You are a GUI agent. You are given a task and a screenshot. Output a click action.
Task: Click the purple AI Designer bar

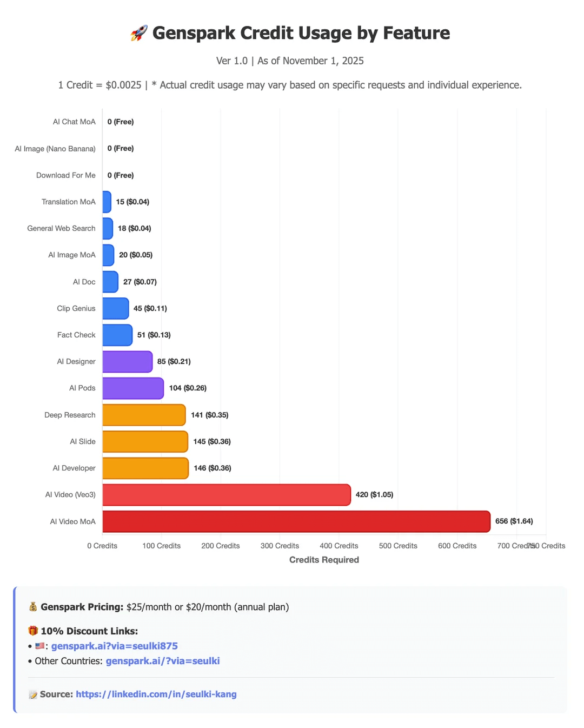tap(128, 362)
